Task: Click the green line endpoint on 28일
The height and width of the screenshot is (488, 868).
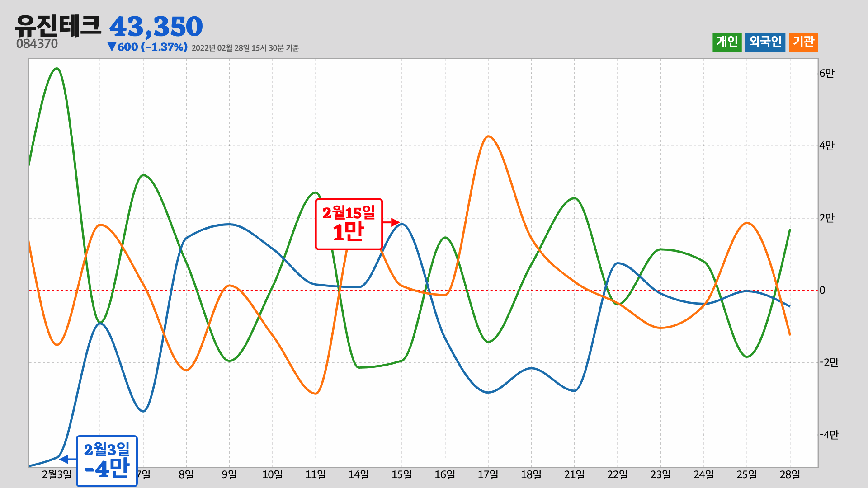Action: pos(789,230)
